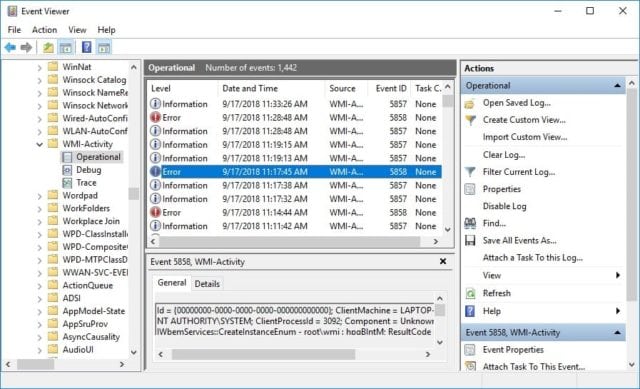Screen dimensions: 640x389
Task: Switch to the Details tab
Action: [x=207, y=284]
